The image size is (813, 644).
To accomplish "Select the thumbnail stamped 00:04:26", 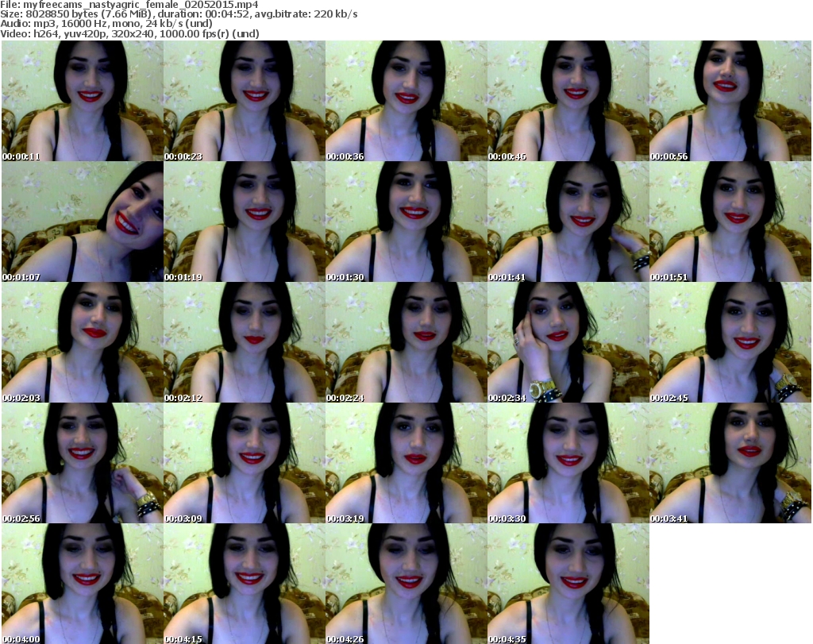I will click(406, 584).
